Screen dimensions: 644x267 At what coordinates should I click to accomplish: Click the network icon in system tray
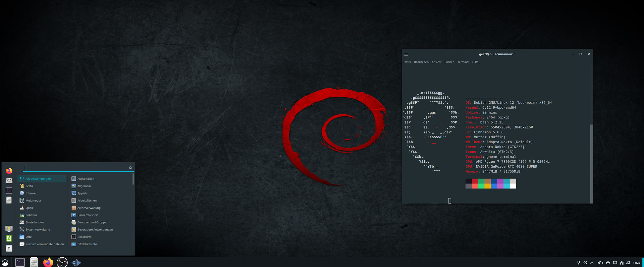point(622,263)
